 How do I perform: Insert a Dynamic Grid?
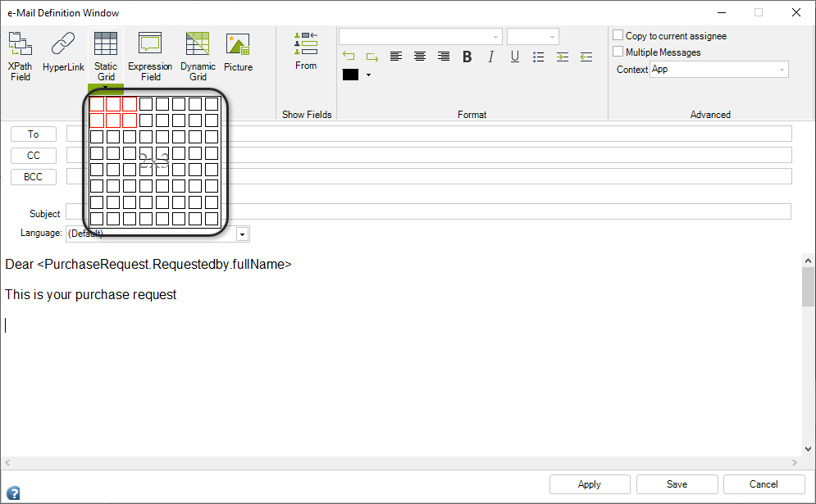pyautogui.click(x=198, y=57)
